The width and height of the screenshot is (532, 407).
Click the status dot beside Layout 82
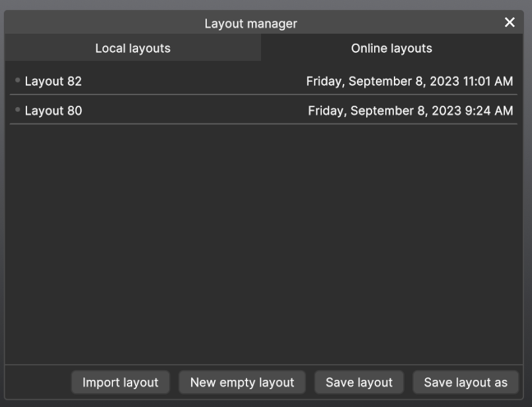pyautogui.click(x=17, y=81)
